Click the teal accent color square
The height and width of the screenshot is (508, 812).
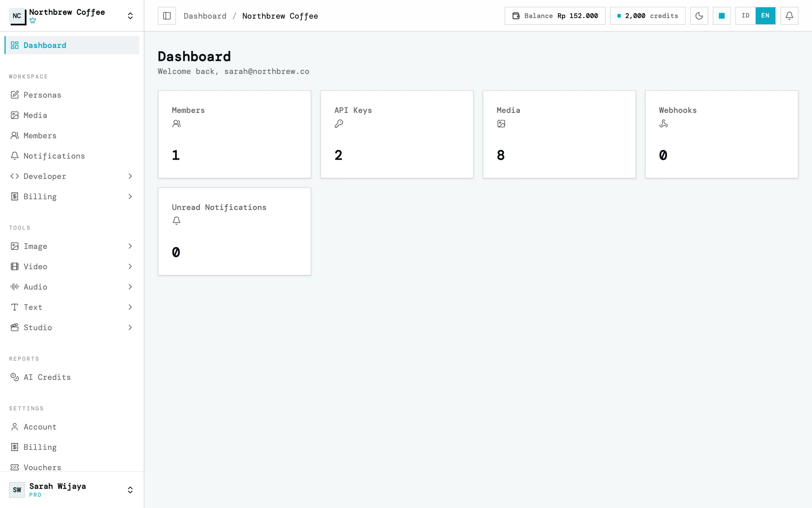point(721,16)
